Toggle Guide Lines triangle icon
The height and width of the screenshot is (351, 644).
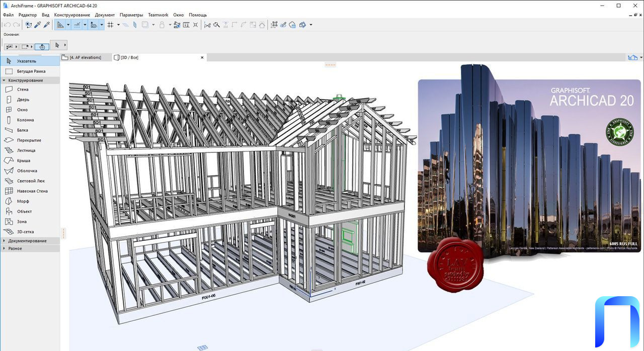click(x=60, y=25)
